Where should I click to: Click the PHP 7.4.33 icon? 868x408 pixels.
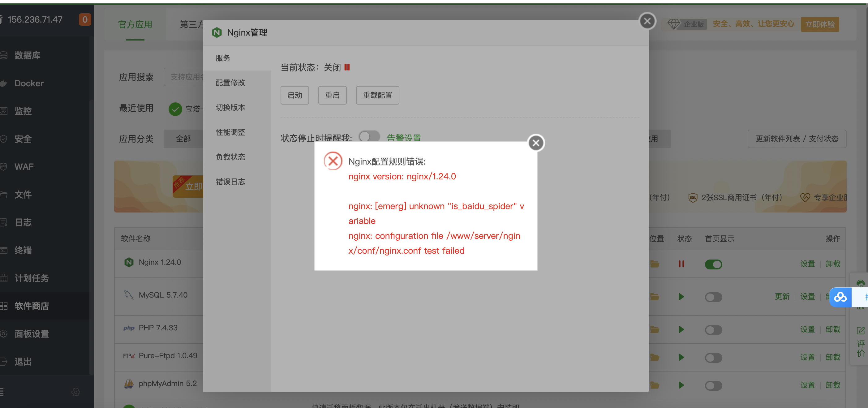129,328
